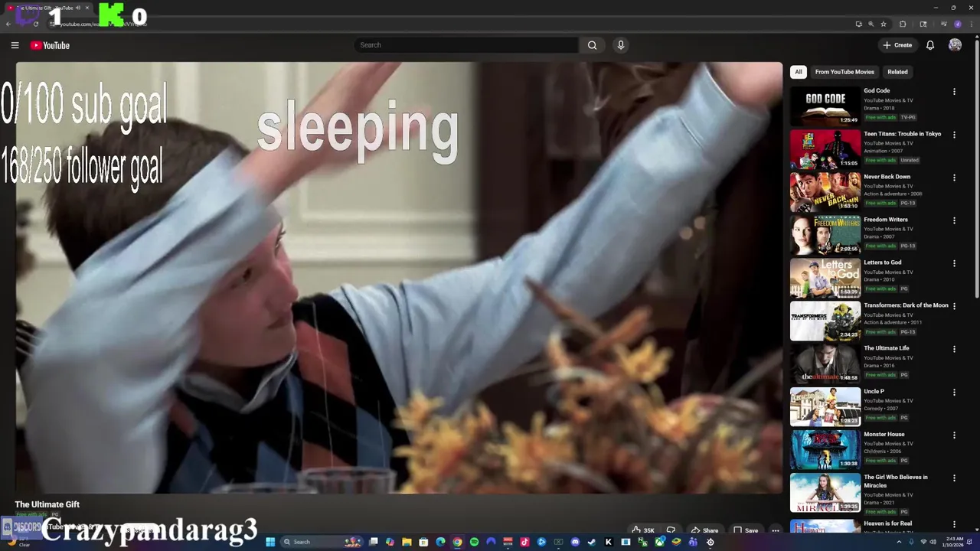This screenshot has width=980, height=551.
Task: Open the video's three-dot more actions
Action: click(776, 530)
